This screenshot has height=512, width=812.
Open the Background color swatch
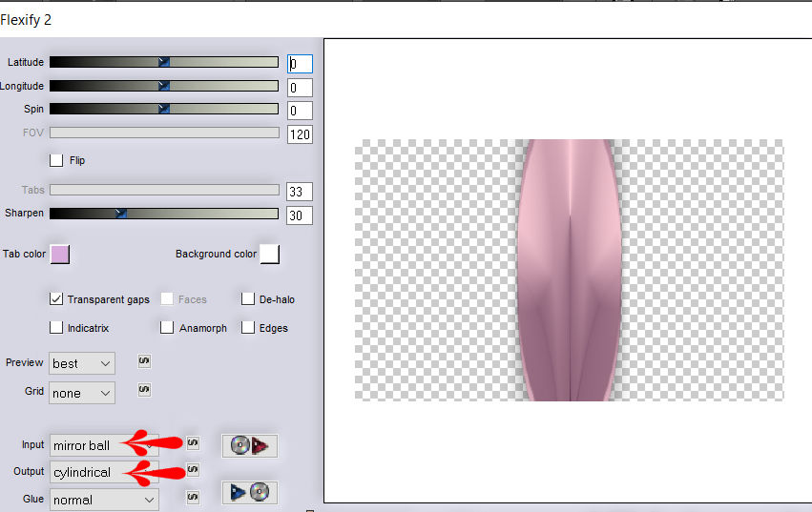pyautogui.click(x=270, y=255)
